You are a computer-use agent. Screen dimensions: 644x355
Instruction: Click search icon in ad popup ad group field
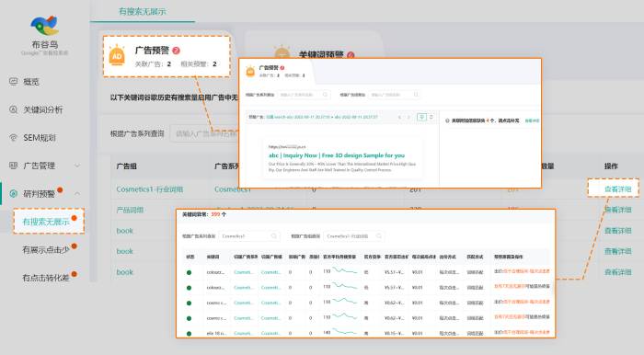[416, 95]
